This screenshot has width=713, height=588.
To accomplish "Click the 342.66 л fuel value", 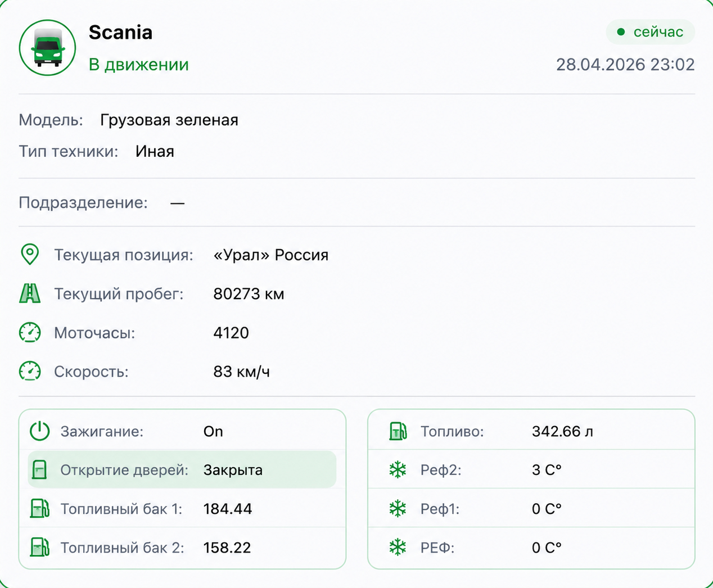I will coord(562,431).
